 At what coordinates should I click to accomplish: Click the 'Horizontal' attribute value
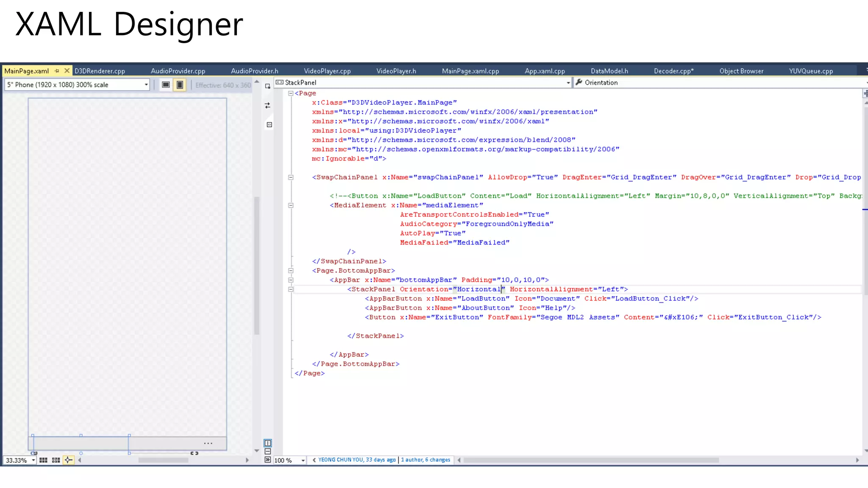pos(479,289)
